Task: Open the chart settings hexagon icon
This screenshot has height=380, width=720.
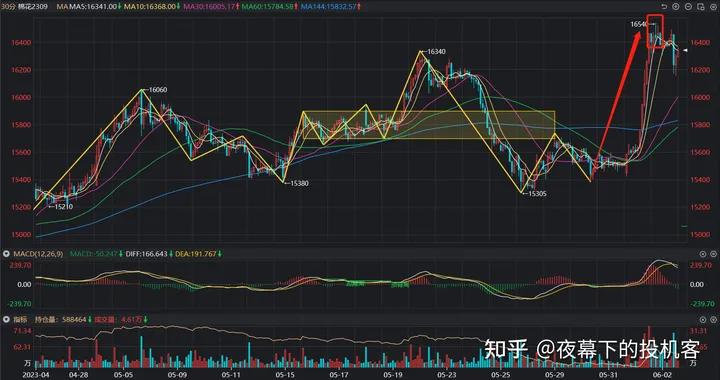Action: pyautogui.click(x=714, y=7)
